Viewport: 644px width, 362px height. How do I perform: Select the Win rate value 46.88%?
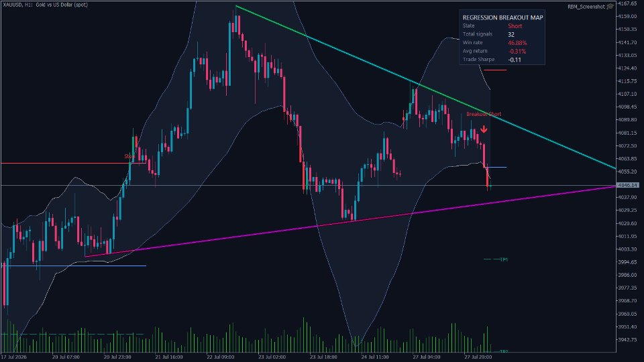[517, 43]
